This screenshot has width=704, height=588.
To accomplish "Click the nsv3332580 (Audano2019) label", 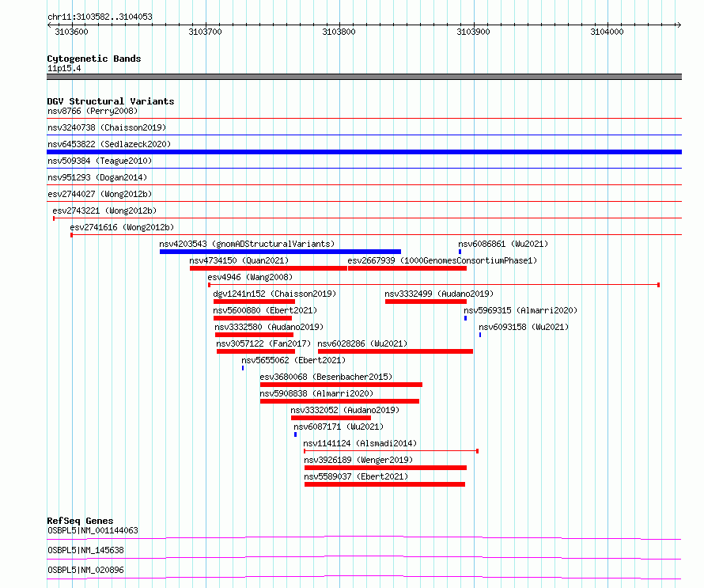I will pyautogui.click(x=269, y=327).
